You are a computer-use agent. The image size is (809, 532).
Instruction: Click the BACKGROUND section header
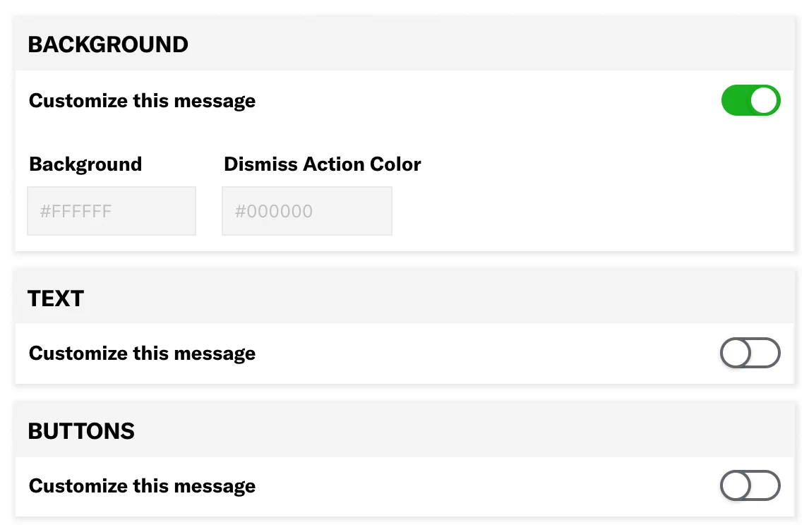coord(107,44)
